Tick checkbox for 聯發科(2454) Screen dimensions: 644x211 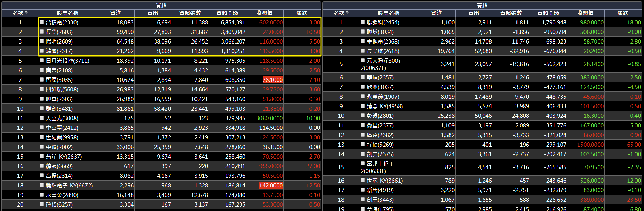[363, 22]
